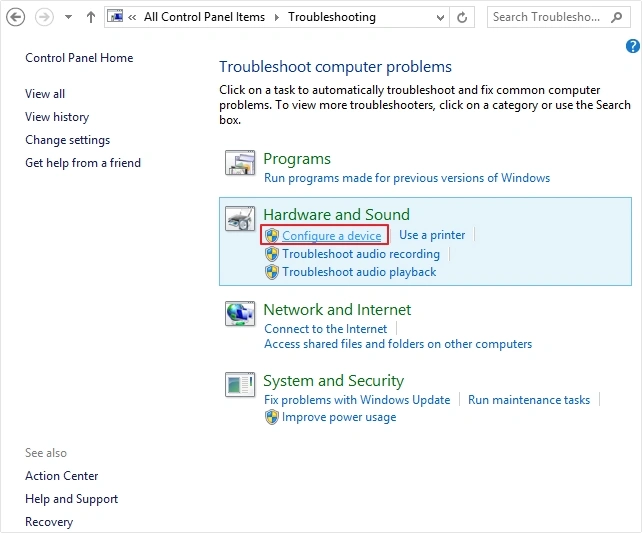Open the Network and Internet heading
Screen dimensions: 642x533
pos(337,310)
